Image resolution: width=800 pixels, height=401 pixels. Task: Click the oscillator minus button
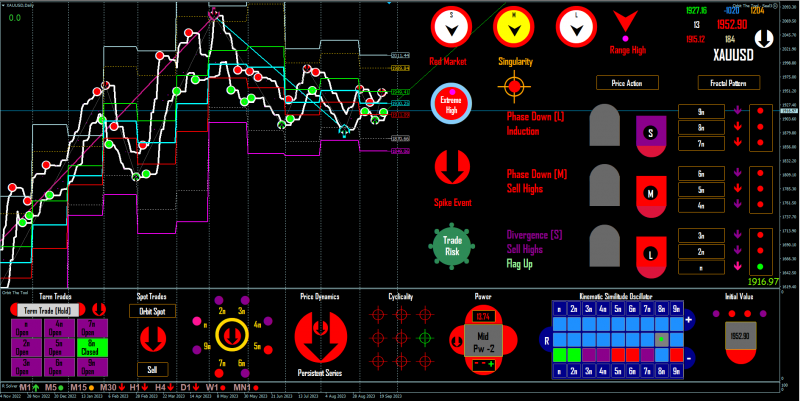tap(689, 358)
